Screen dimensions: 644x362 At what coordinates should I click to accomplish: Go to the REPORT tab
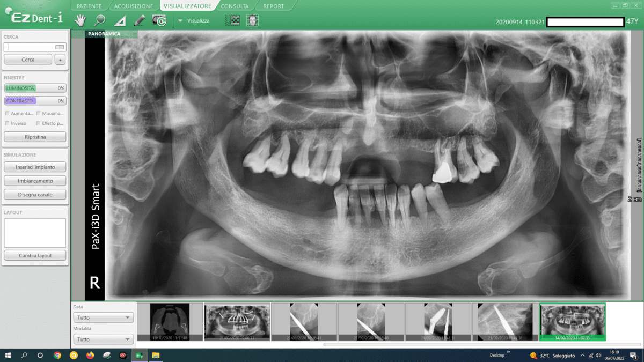(273, 6)
